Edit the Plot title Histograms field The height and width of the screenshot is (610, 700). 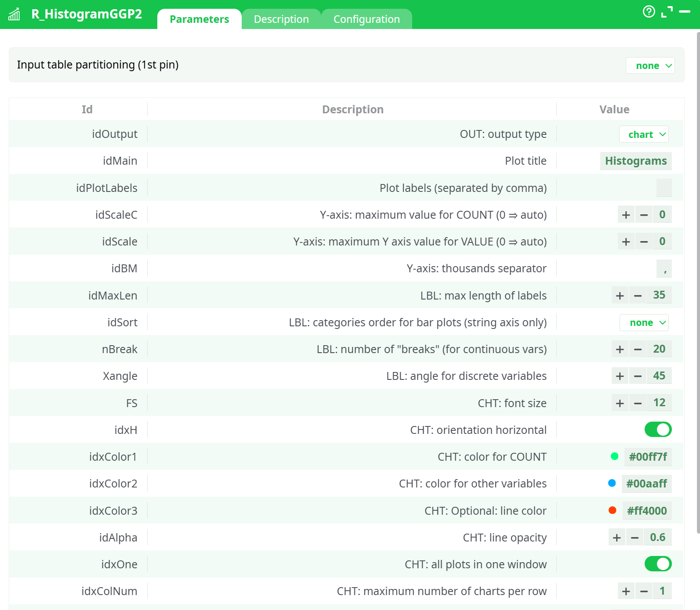[x=636, y=161]
